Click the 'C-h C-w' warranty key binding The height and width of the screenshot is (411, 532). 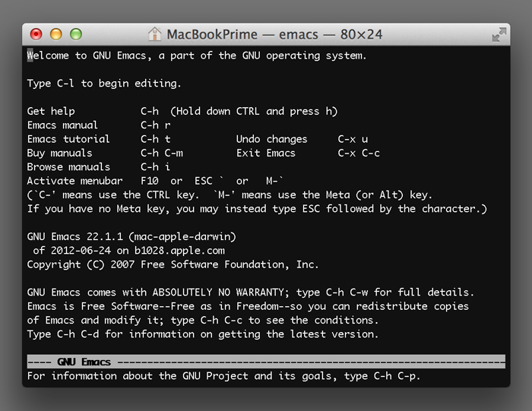(347, 292)
